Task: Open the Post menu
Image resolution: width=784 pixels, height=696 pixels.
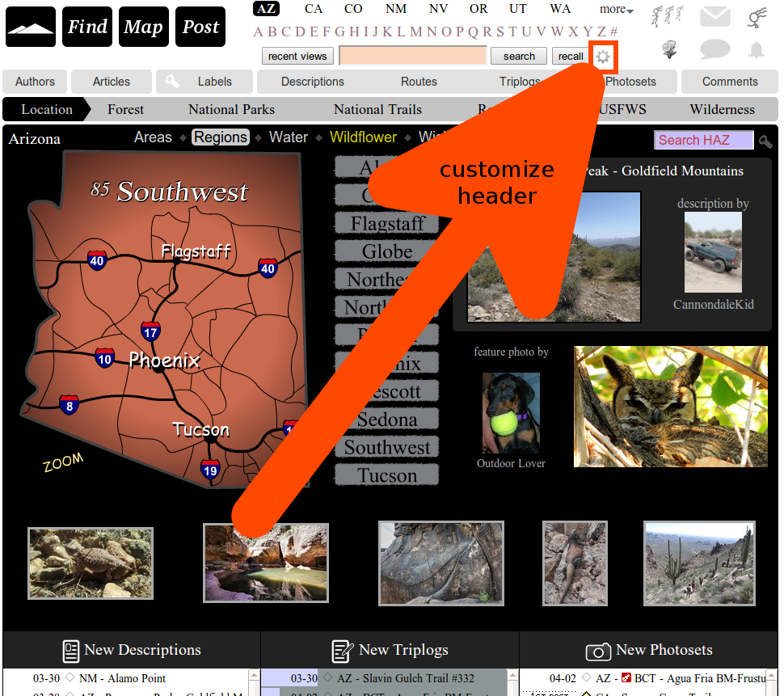Action: pyautogui.click(x=200, y=27)
